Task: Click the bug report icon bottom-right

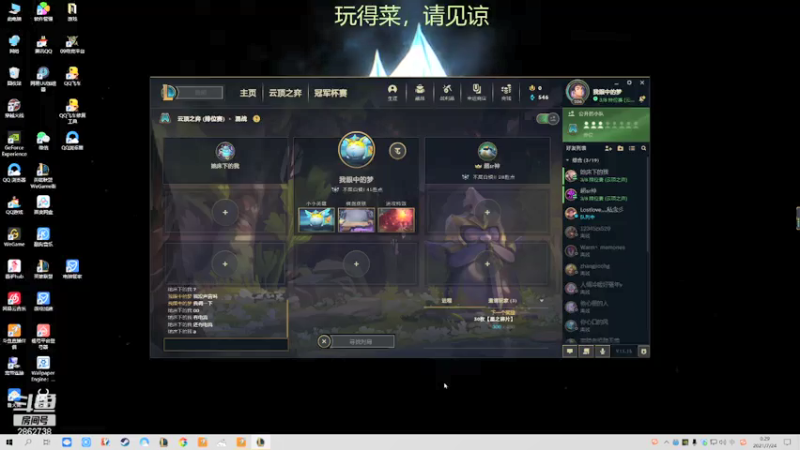Action: tap(643, 351)
